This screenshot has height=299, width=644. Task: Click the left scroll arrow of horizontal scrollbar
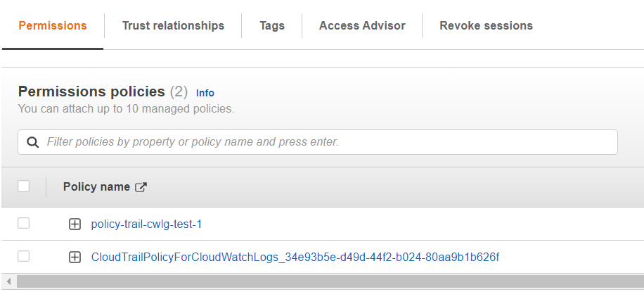pos(8,281)
